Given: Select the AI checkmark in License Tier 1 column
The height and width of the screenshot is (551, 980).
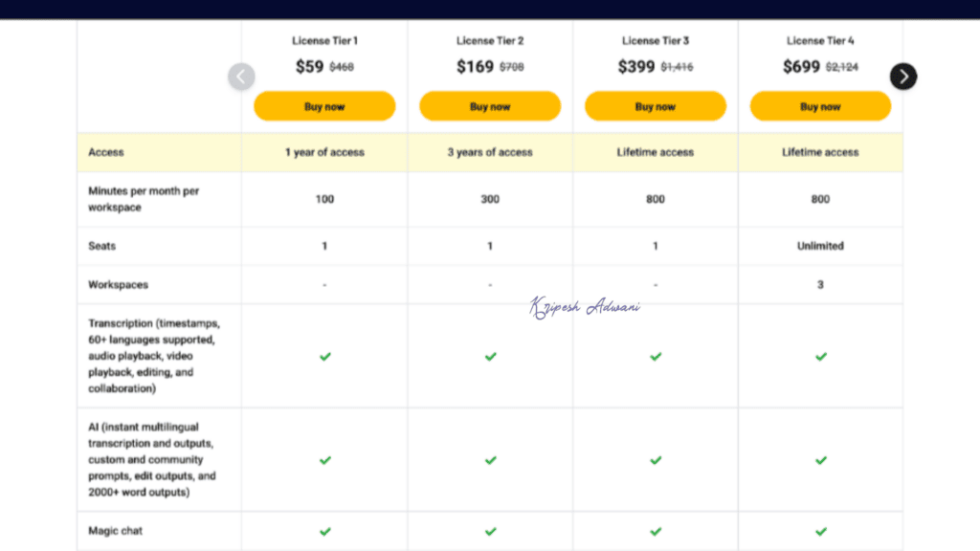Looking at the screenshot, I should [x=324, y=460].
